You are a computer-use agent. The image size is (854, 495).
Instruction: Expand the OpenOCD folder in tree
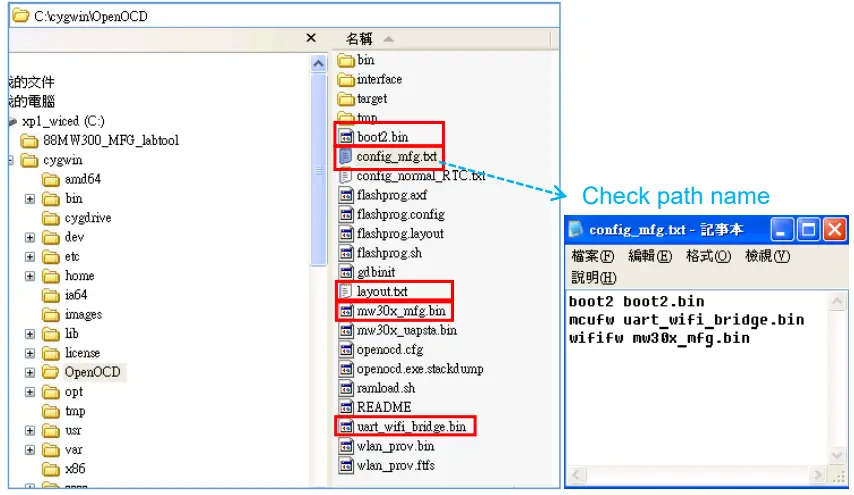(x=30, y=372)
